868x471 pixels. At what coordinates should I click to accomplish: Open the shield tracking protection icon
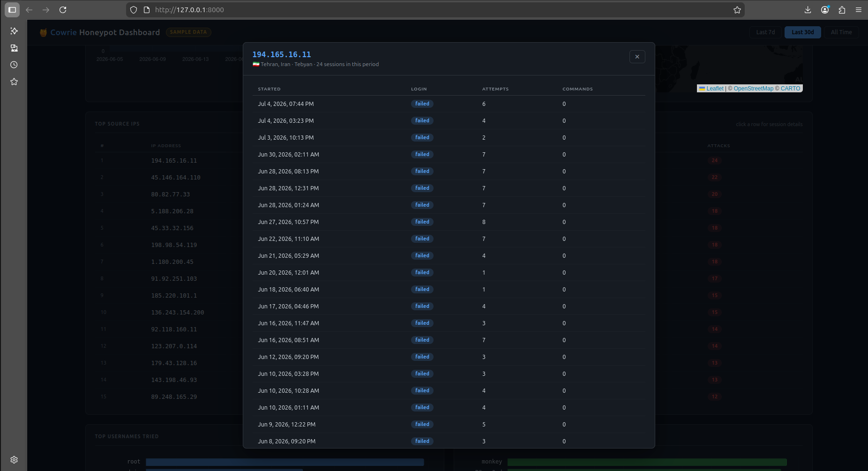point(134,10)
